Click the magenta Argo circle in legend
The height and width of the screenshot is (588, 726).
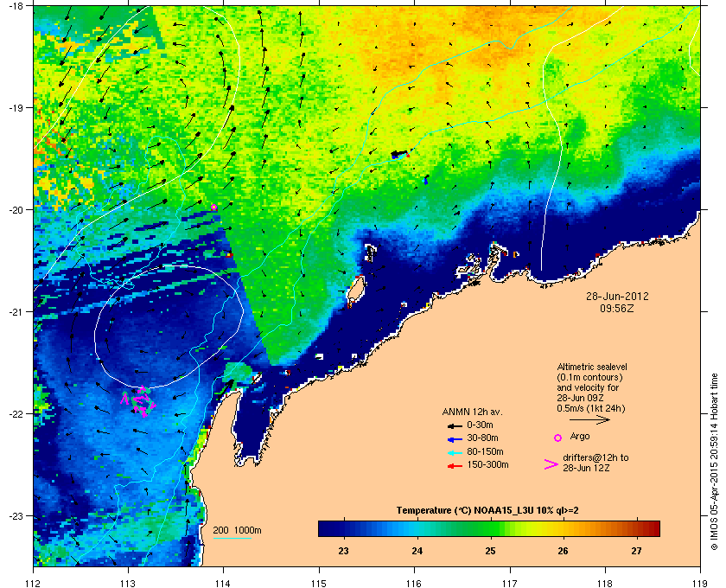(x=558, y=438)
